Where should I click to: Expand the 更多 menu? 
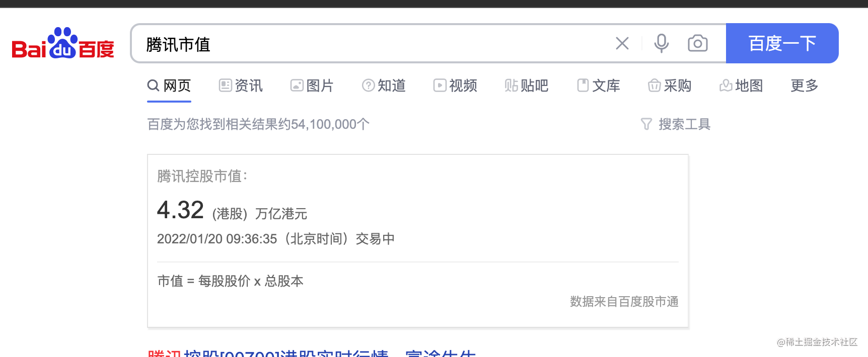(805, 86)
